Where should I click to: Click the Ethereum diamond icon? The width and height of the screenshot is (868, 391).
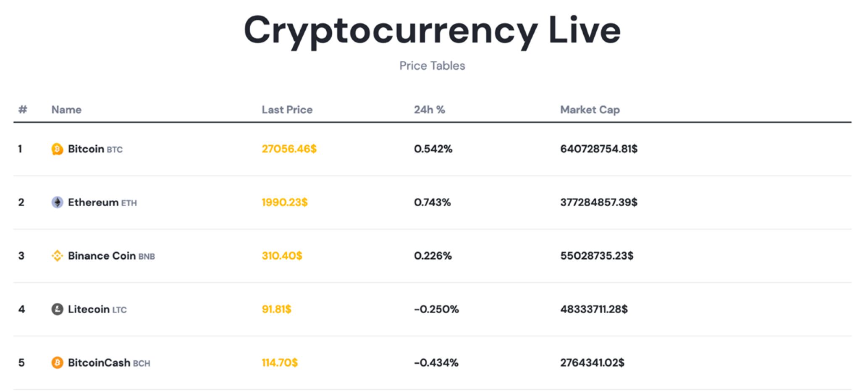[57, 202]
